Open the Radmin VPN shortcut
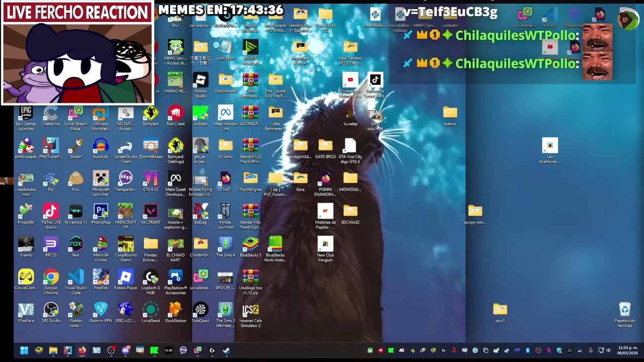The image size is (644, 362). click(101, 313)
